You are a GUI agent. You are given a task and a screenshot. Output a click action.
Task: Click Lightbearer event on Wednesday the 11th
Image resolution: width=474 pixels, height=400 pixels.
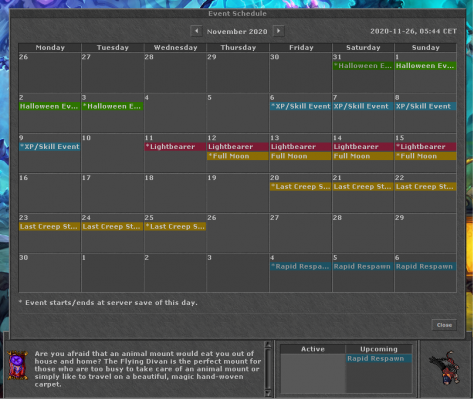175,147
